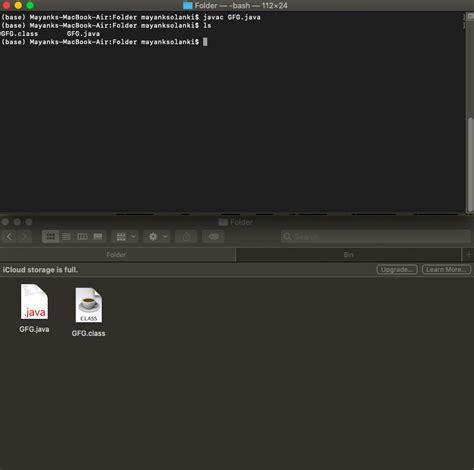Click the Edit Tags toolbar icon

click(x=213, y=237)
